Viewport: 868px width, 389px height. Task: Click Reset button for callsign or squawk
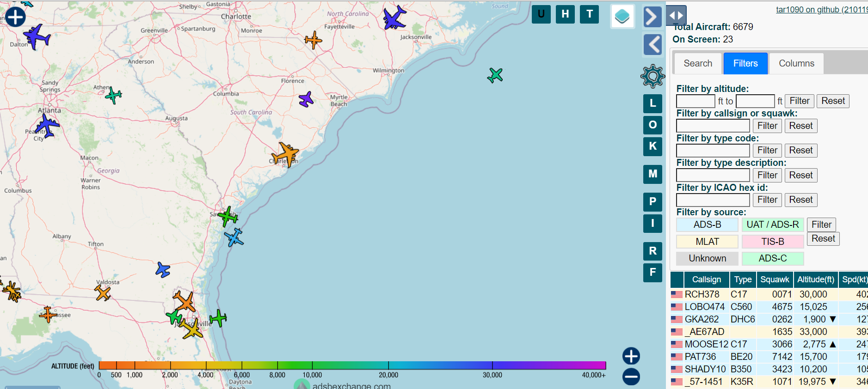pos(801,126)
